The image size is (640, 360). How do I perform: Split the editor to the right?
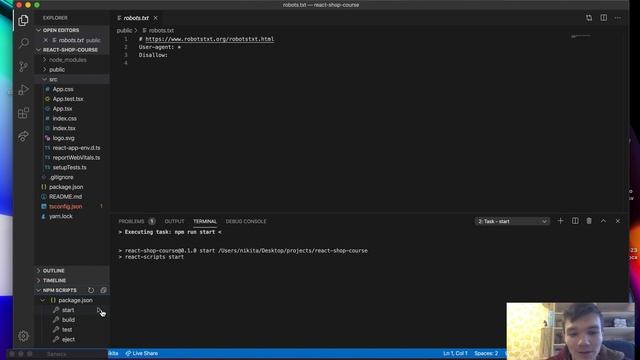(603, 18)
